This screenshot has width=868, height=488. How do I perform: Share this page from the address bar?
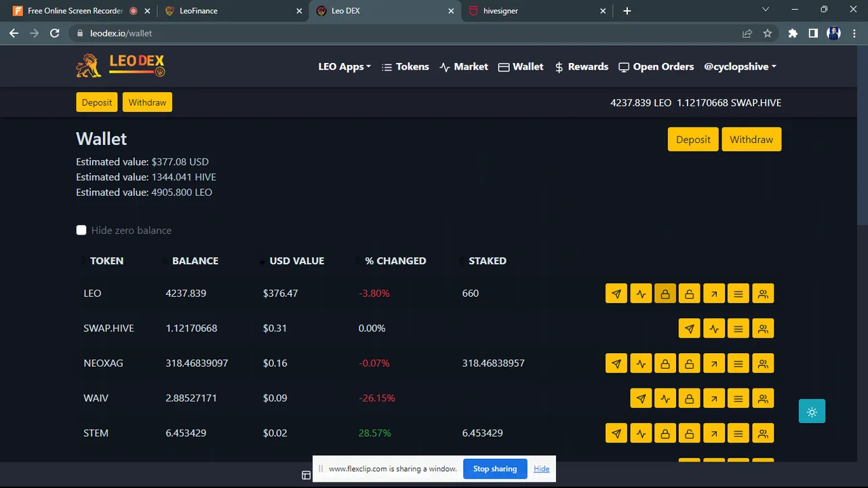pos(747,33)
